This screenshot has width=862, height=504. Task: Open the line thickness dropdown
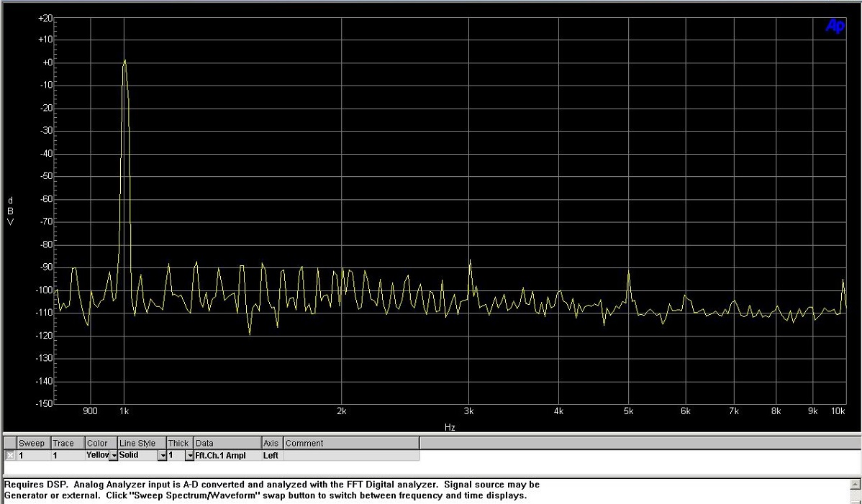point(190,456)
